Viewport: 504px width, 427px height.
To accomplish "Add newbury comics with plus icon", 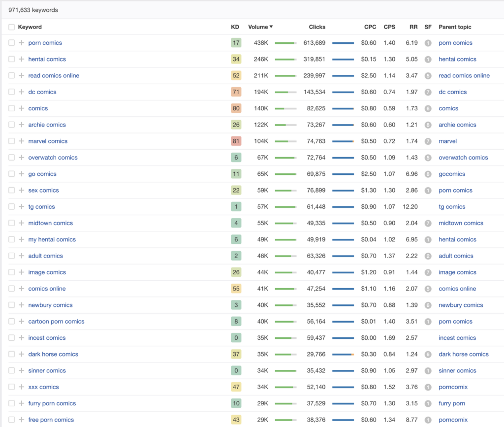I will pos(22,305).
